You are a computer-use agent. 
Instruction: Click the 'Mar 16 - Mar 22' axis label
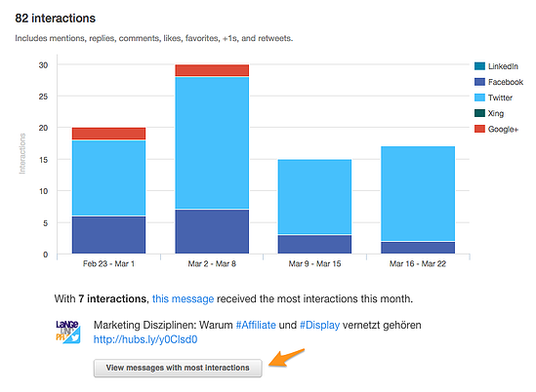click(x=418, y=263)
